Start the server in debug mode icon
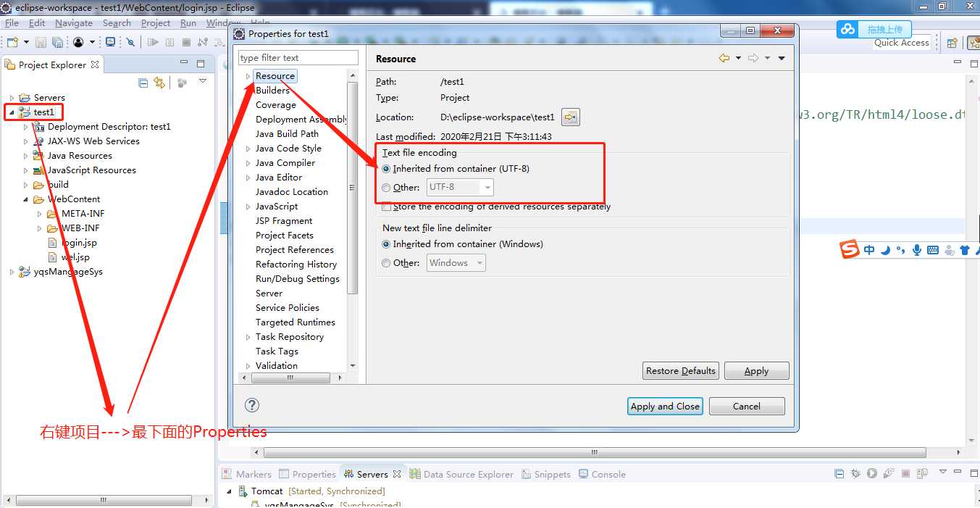Viewport: 980px width, 508px height. [855, 473]
